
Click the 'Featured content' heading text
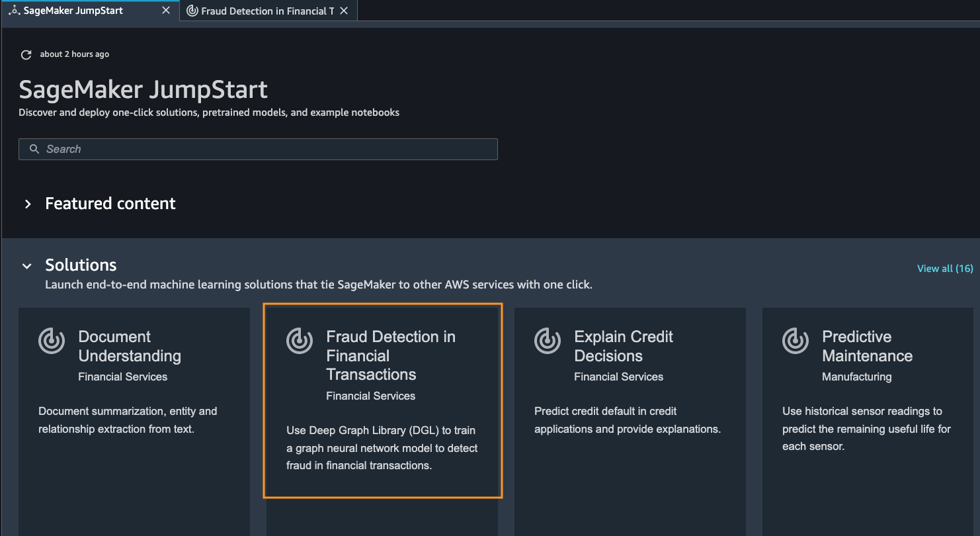tap(110, 204)
